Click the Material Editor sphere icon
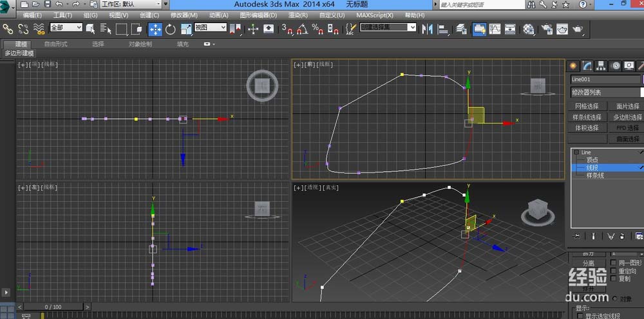This screenshot has width=644, height=319. click(x=528, y=29)
